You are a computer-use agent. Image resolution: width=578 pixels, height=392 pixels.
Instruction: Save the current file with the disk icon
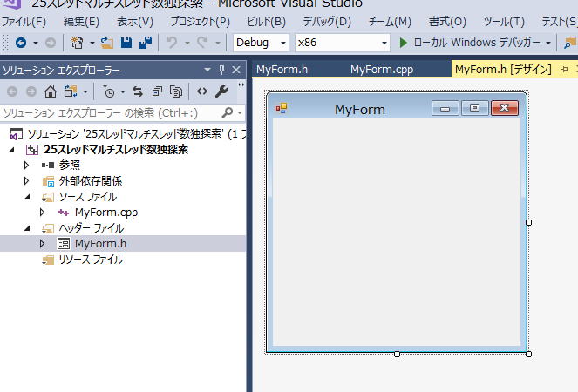pyautogui.click(x=126, y=43)
